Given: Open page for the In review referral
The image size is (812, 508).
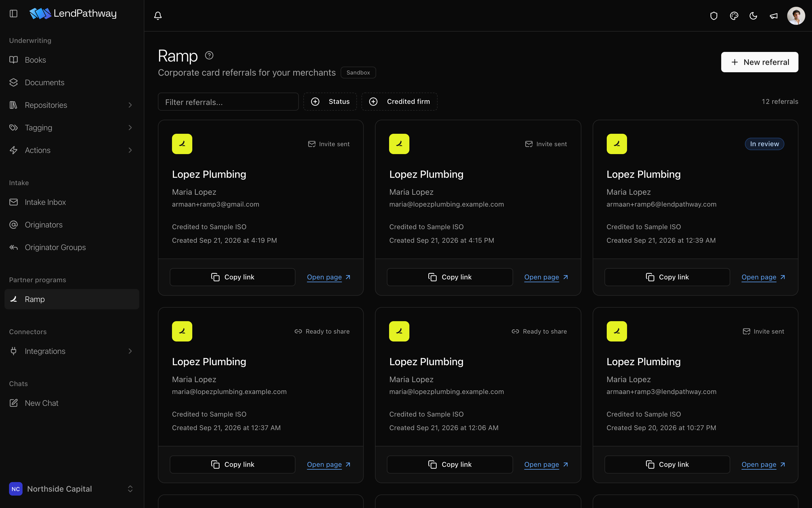Looking at the screenshot, I should pos(763,277).
